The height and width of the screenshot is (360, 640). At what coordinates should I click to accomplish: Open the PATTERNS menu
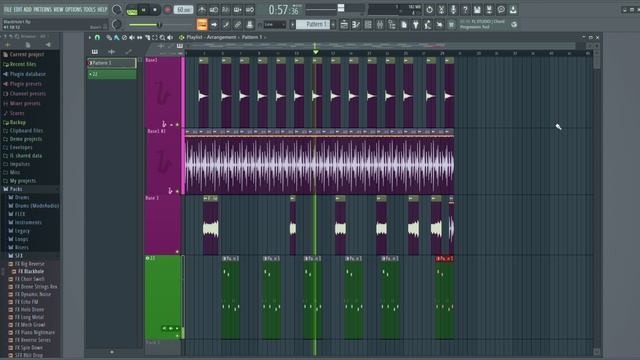tap(42, 9)
